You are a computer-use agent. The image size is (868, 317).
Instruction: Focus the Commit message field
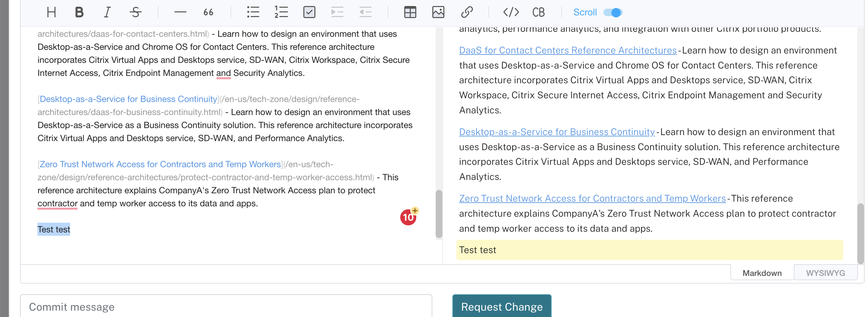pos(226,307)
